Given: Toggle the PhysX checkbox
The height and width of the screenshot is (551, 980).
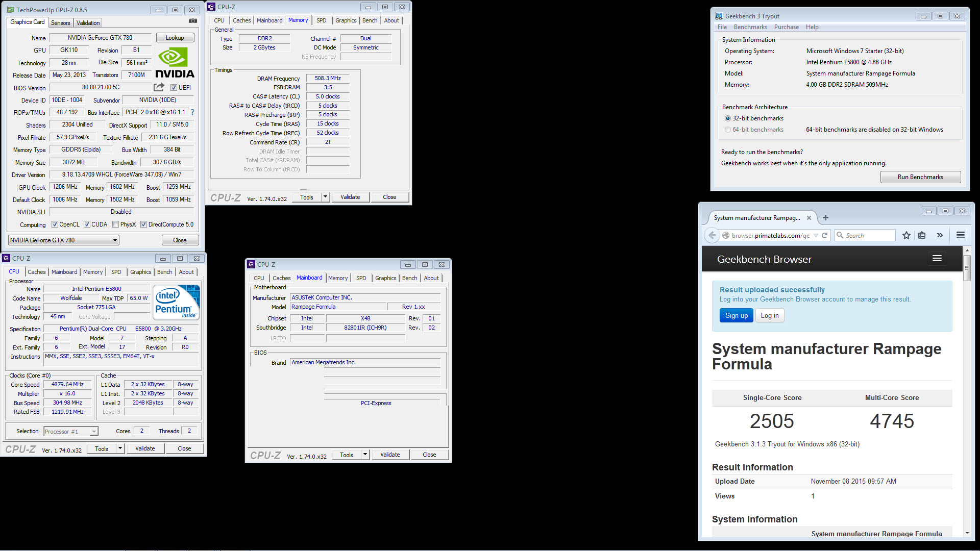Looking at the screenshot, I should (115, 224).
